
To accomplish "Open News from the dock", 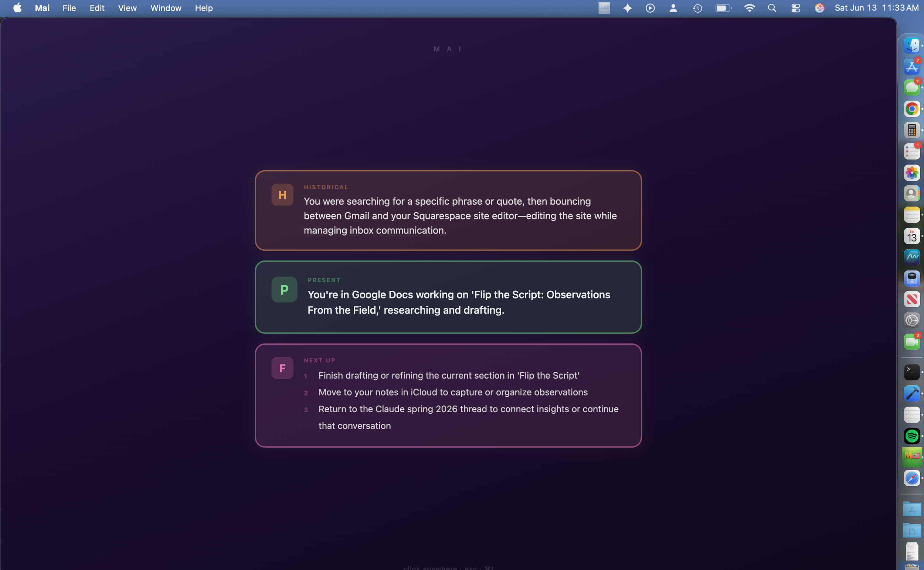I will point(911,299).
